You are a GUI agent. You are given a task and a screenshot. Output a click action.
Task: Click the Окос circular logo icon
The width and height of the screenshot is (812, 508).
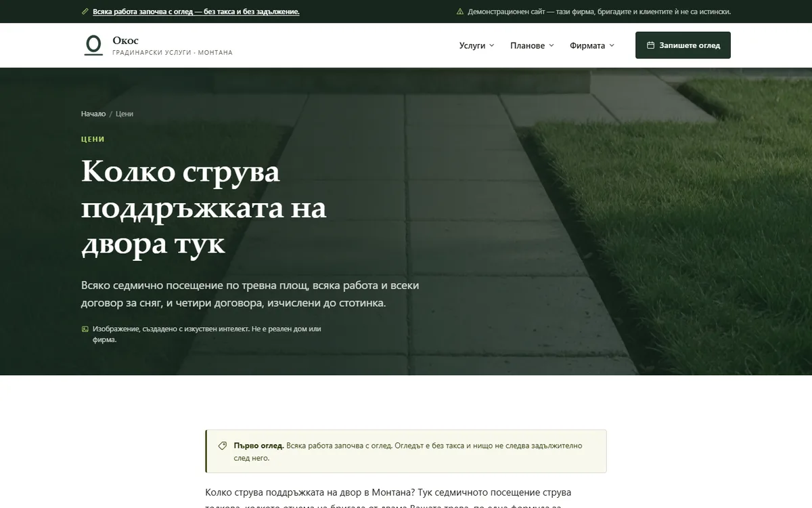[93, 45]
